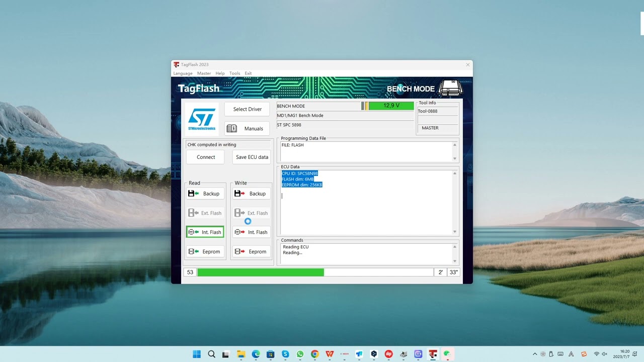Image resolution: width=644 pixels, height=362 pixels.
Task: Launch Microsoft Edge from the taskbar
Action: click(x=256, y=354)
